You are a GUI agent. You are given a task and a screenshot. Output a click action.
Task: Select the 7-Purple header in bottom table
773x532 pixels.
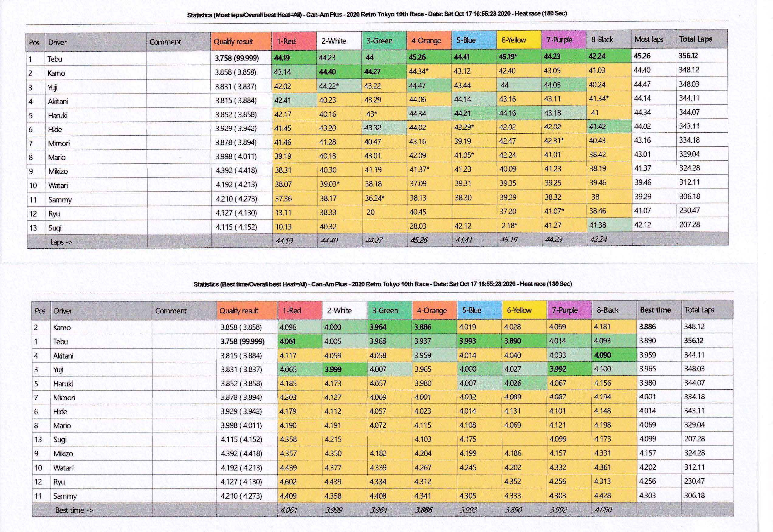point(564,310)
